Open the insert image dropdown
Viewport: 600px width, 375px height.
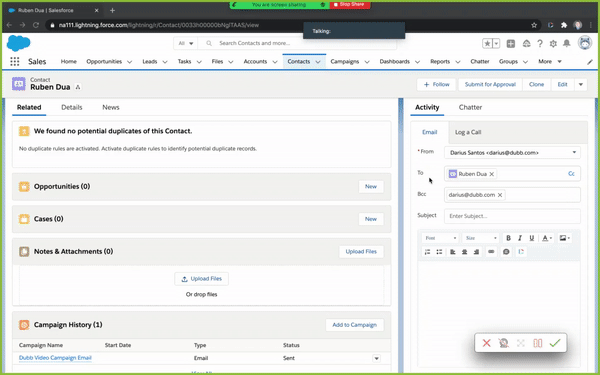coord(564,238)
